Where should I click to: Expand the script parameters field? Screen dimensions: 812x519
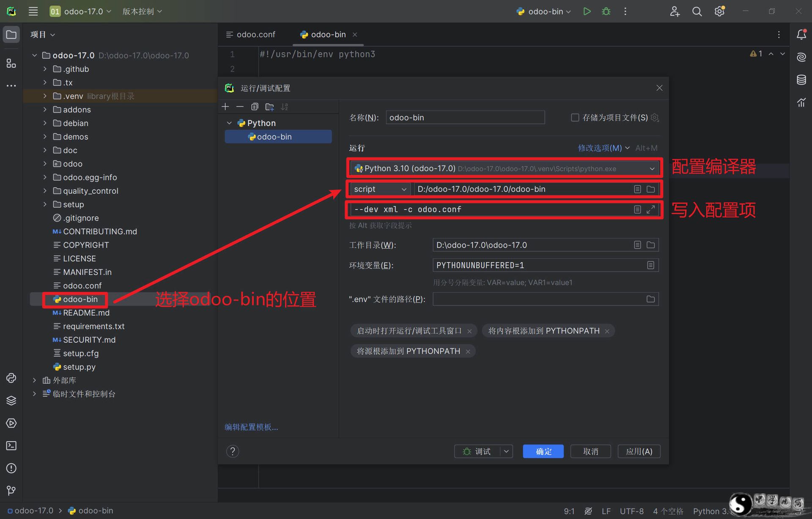pyautogui.click(x=651, y=209)
